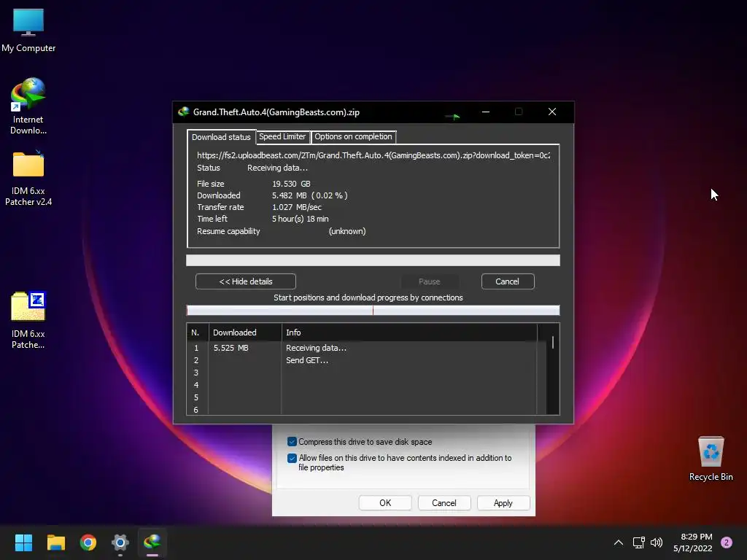Open volume speaker tray icon

click(x=657, y=542)
